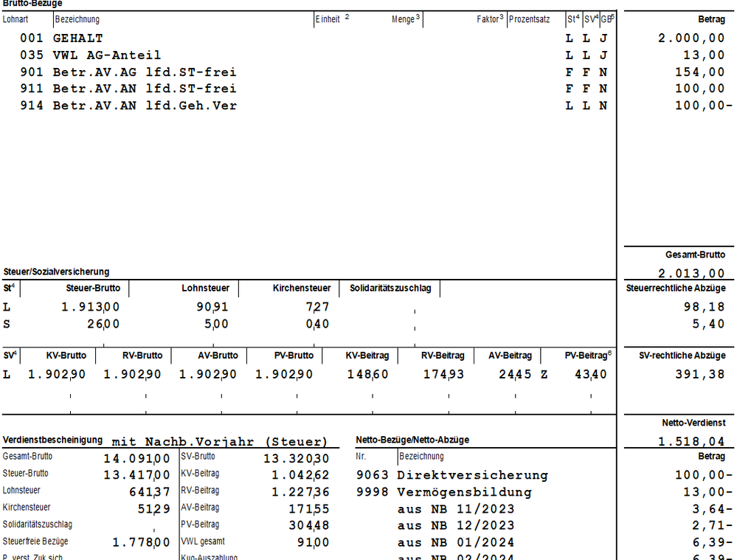This screenshot has height=560, width=737.
Task: Select the VWL gesamt value 91,00
Action: pyautogui.click(x=313, y=542)
